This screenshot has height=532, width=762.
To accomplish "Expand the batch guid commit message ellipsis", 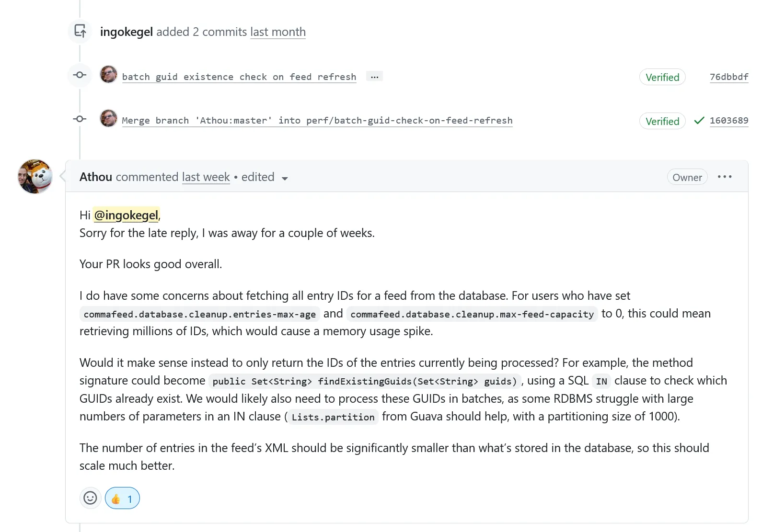I will click(x=374, y=77).
